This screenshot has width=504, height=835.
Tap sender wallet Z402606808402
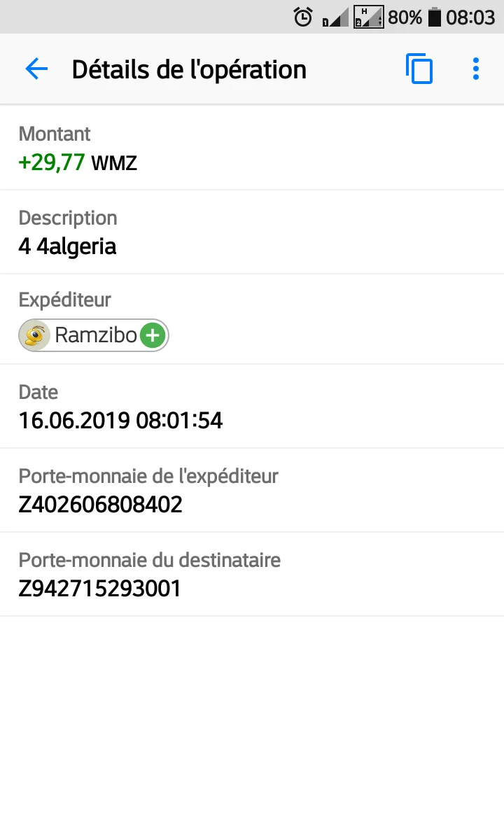[x=100, y=505]
